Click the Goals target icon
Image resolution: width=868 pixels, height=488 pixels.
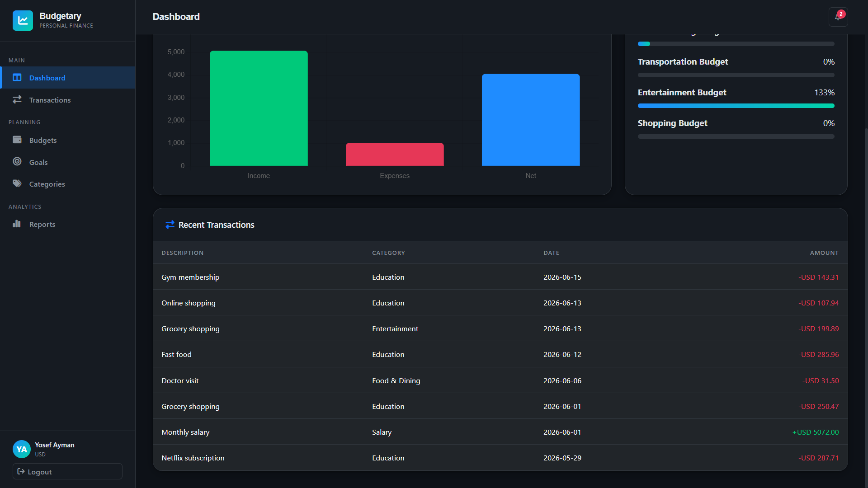(x=17, y=161)
